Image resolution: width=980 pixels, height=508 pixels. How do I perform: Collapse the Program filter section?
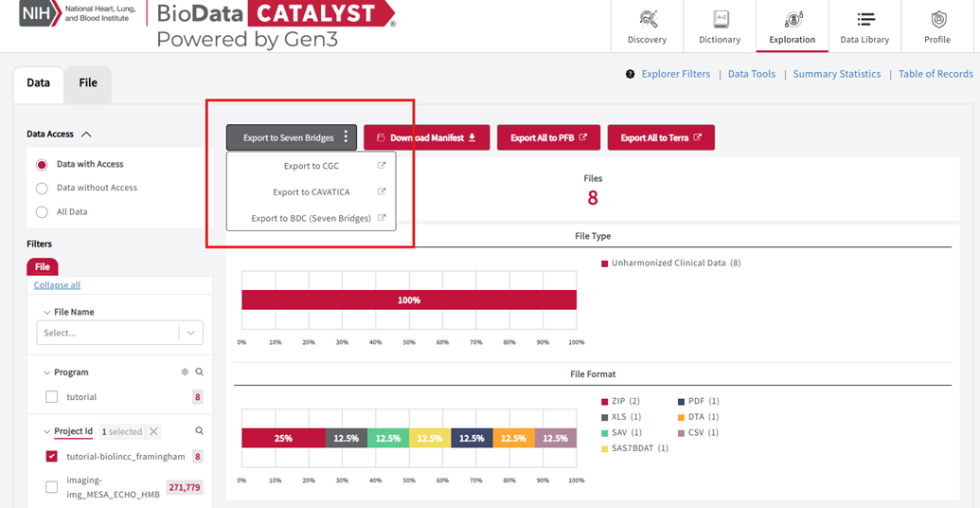click(x=47, y=372)
